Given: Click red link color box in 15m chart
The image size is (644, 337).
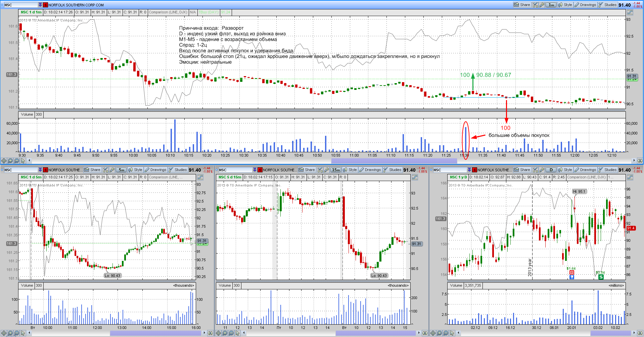Looking at the screenshot, I should (x=260, y=170).
